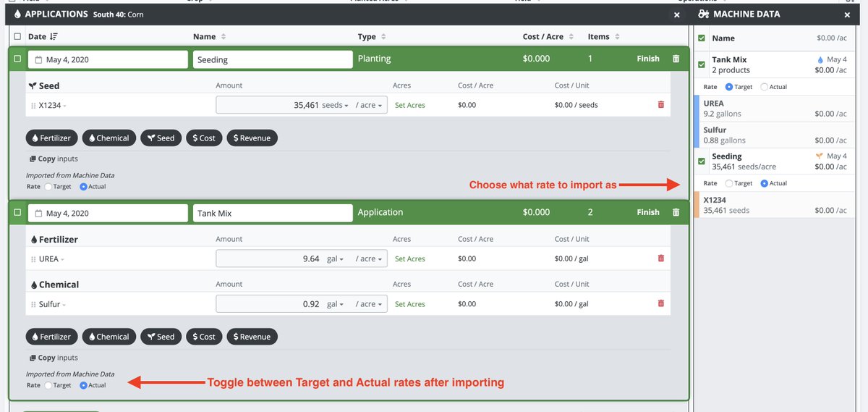Remove the Sulfur chemical row

coord(660,304)
